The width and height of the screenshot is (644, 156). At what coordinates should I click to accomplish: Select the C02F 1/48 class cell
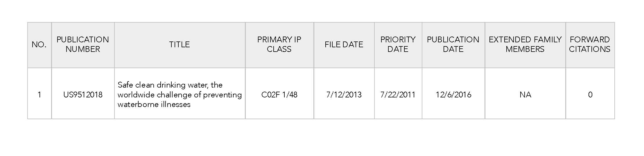tap(279, 95)
